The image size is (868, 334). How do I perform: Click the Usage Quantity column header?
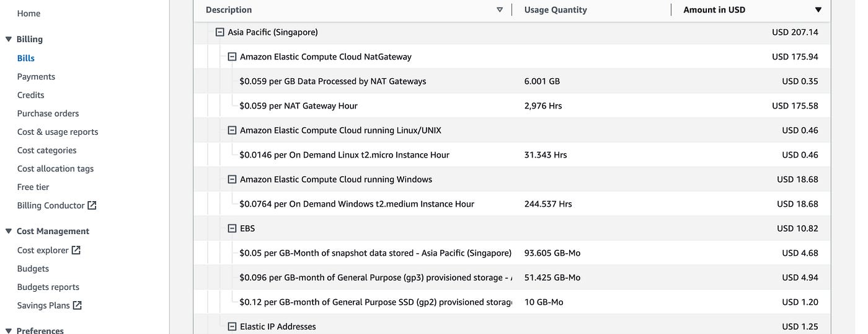pos(556,10)
